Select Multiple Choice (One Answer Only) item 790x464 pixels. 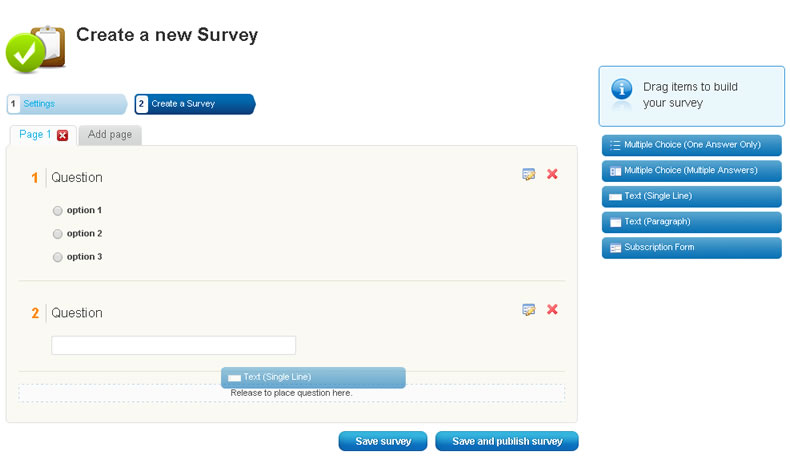coord(692,145)
